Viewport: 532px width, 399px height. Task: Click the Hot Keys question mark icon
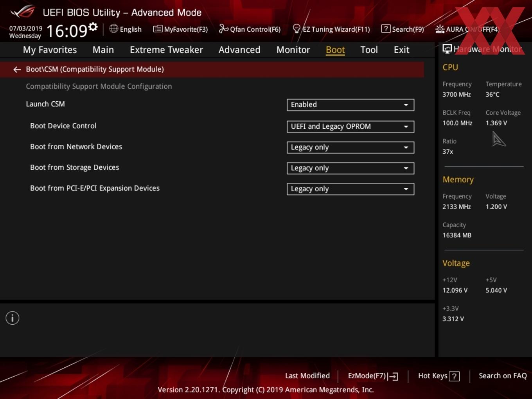454,376
